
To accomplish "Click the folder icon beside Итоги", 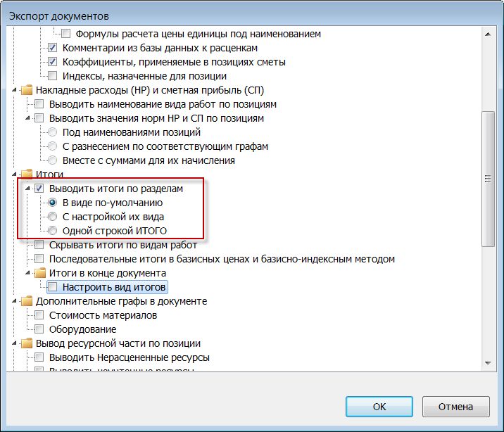I will click(27, 174).
